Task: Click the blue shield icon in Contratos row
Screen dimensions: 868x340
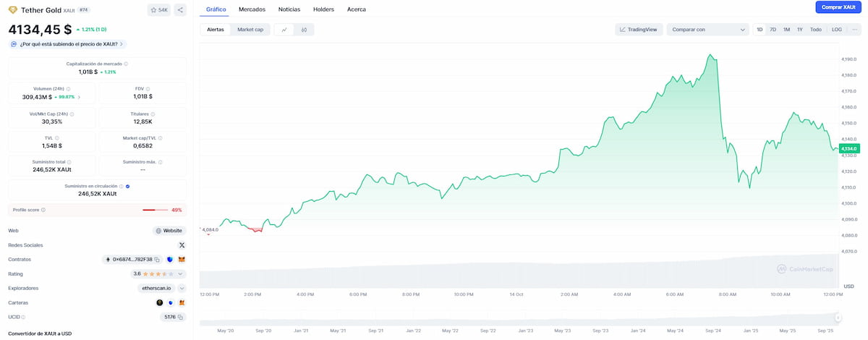Action: click(x=170, y=259)
